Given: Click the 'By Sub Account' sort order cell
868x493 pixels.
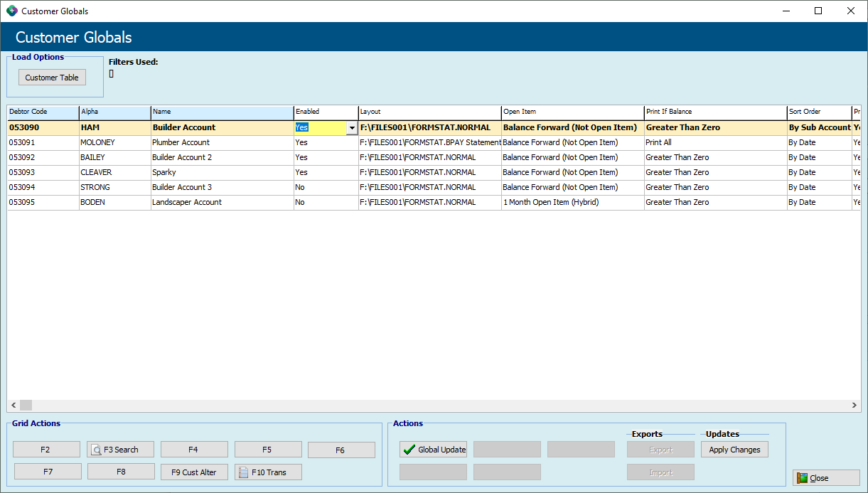Looking at the screenshot, I should click(x=820, y=127).
